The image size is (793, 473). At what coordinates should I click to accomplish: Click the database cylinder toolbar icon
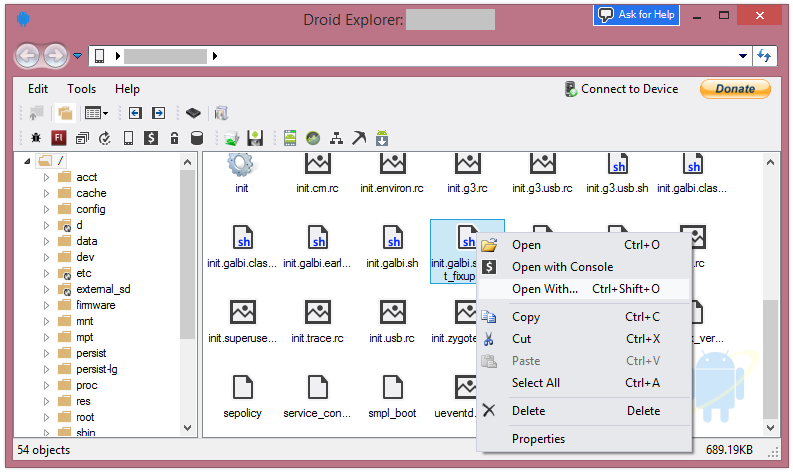(197, 138)
